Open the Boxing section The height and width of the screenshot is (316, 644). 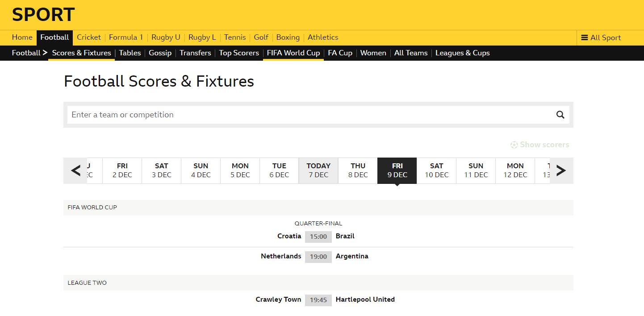point(288,37)
